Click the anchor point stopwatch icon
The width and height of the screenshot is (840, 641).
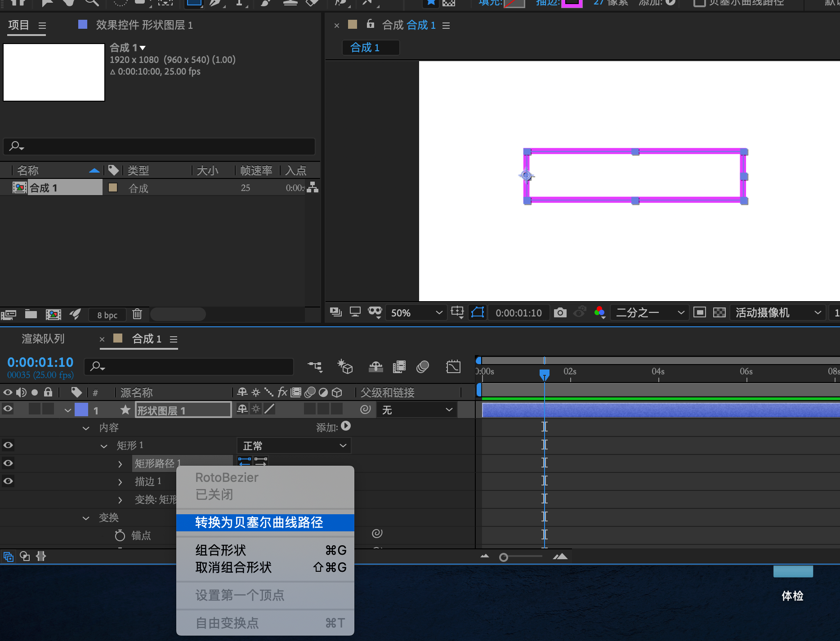120,535
